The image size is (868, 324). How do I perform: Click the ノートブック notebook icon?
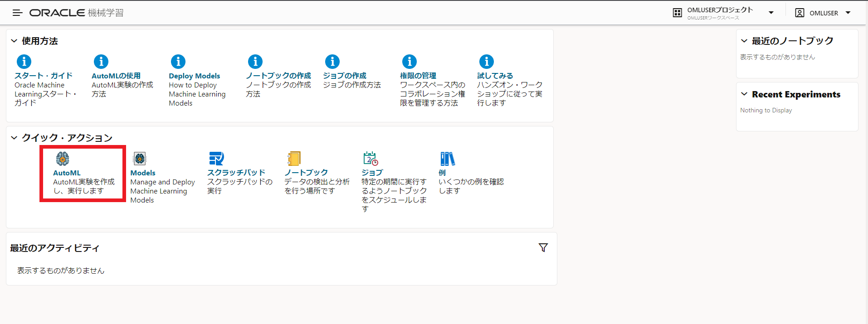[294, 159]
